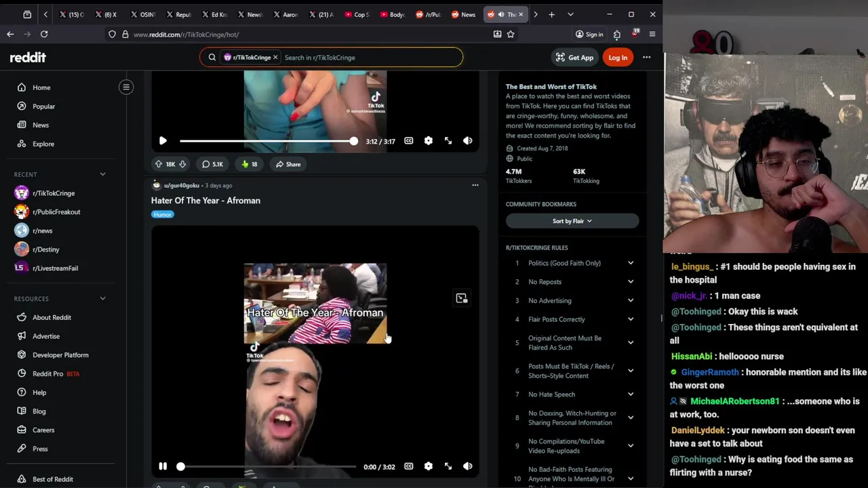868x488 pixels.
Task: Open Afroman post overflow menu
Action: 475,185
